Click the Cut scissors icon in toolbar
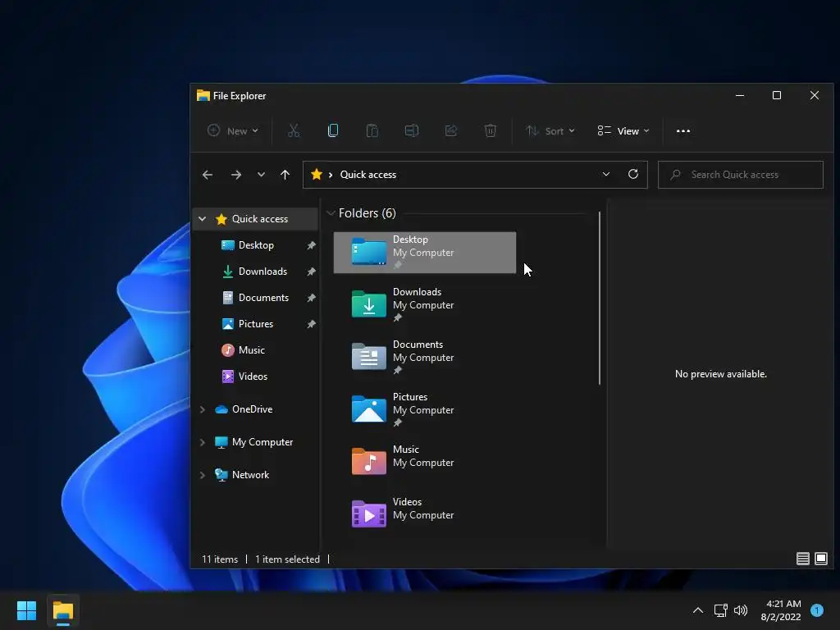This screenshot has height=630, width=840. click(x=294, y=130)
